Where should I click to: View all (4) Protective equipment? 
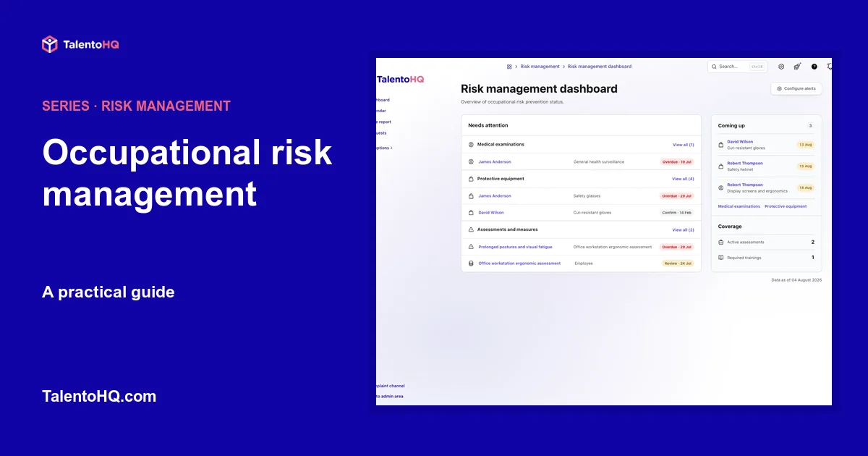click(x=683, y=179)
